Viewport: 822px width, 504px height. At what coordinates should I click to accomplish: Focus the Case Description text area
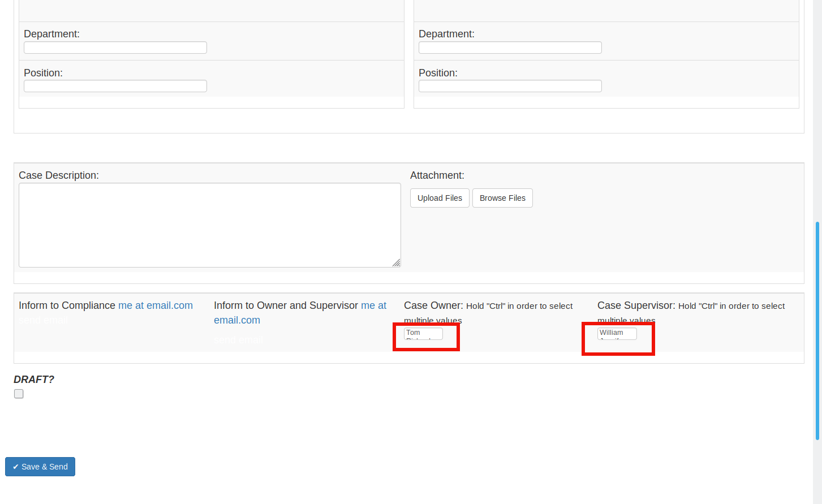click(x=210, y=225)
